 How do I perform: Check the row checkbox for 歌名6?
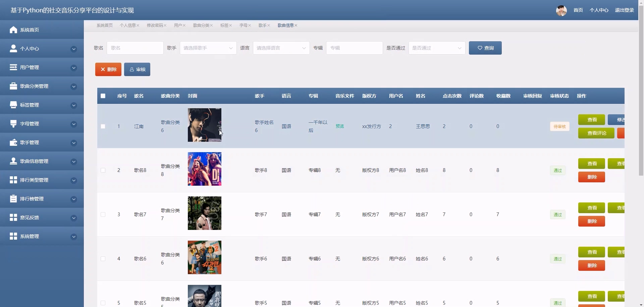pyautogui.click(x=103, y=259)
